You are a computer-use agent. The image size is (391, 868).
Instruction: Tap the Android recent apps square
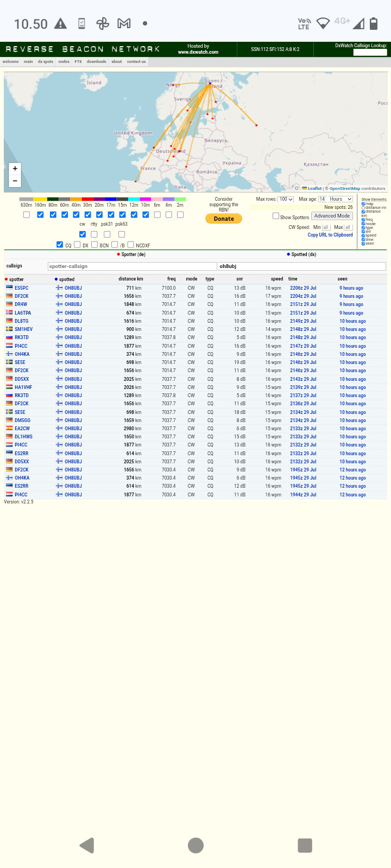pyautogui.click(x=305, y=845)
